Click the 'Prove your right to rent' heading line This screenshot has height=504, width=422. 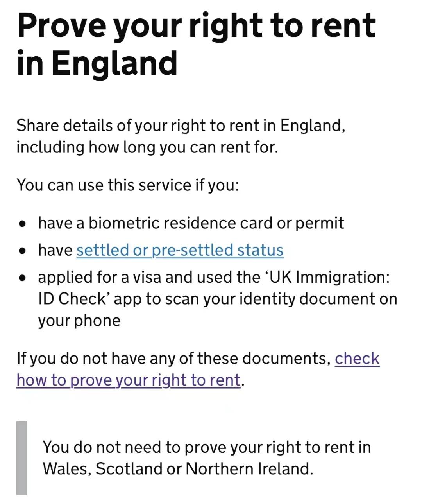(196, 26)
